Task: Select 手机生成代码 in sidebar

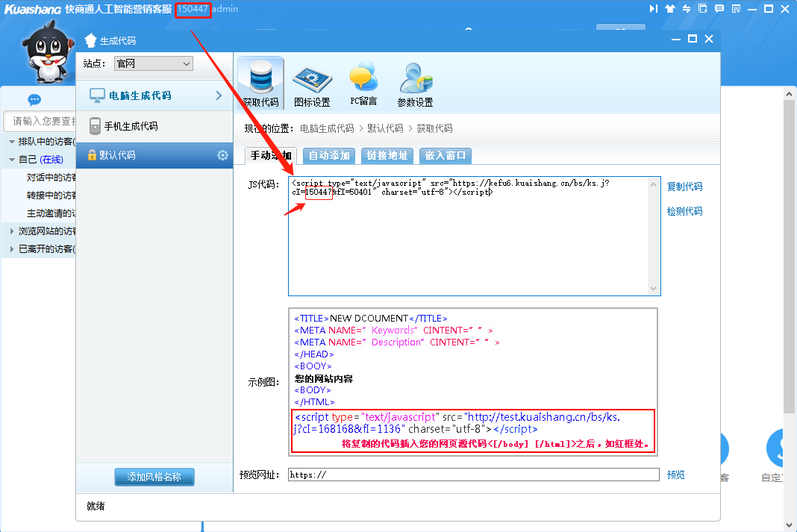Action: (x=131, y=126)
